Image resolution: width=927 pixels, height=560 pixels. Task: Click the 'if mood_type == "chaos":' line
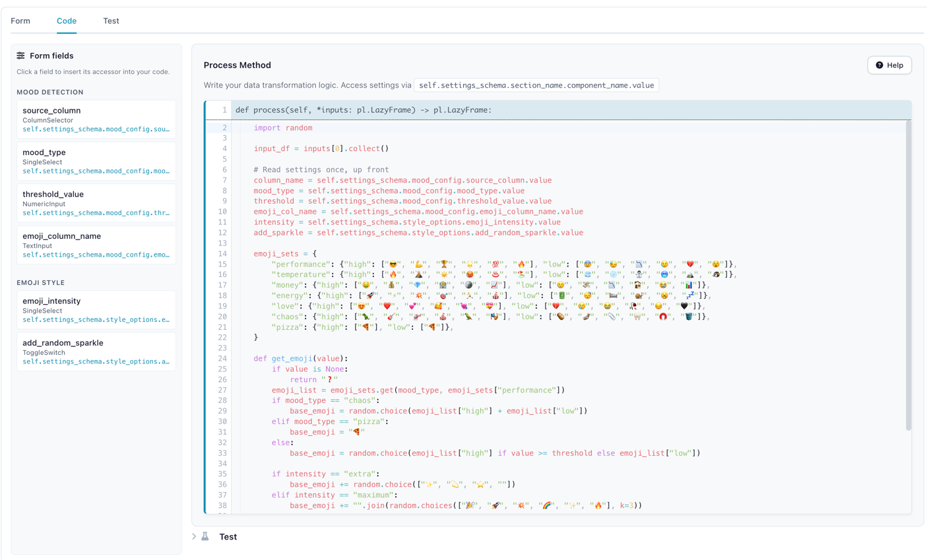(325, 400)
